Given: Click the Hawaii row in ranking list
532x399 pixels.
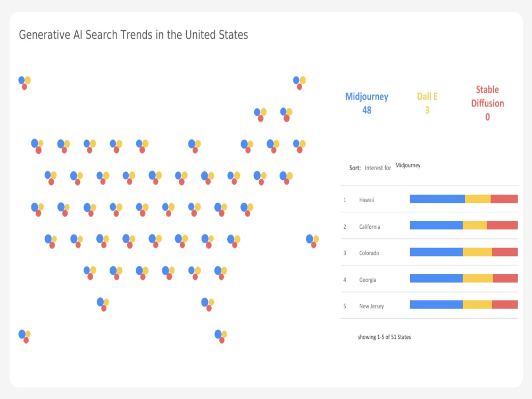Looking at the screenshot, I should [x=429, y=199].
